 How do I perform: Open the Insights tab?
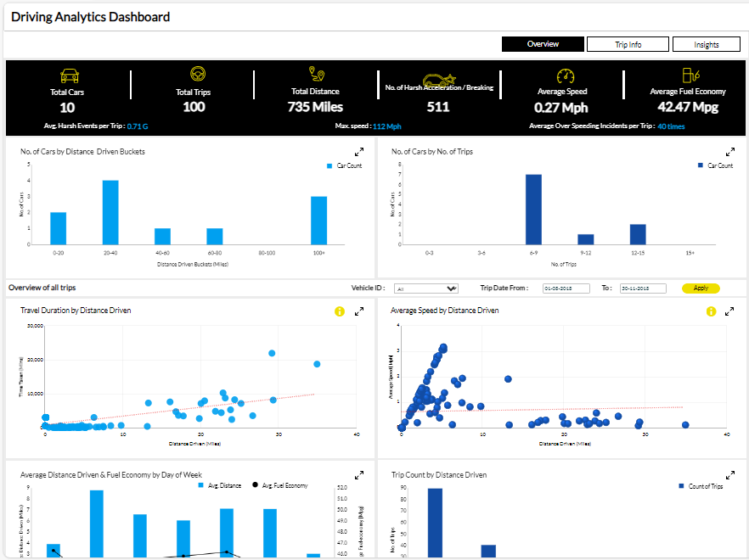pyautogui.click(x=706, y=44)
